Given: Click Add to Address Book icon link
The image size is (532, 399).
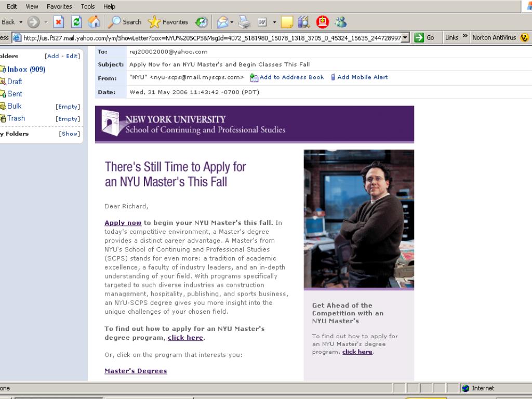Looking at the screenshot, I should [287, 77].
